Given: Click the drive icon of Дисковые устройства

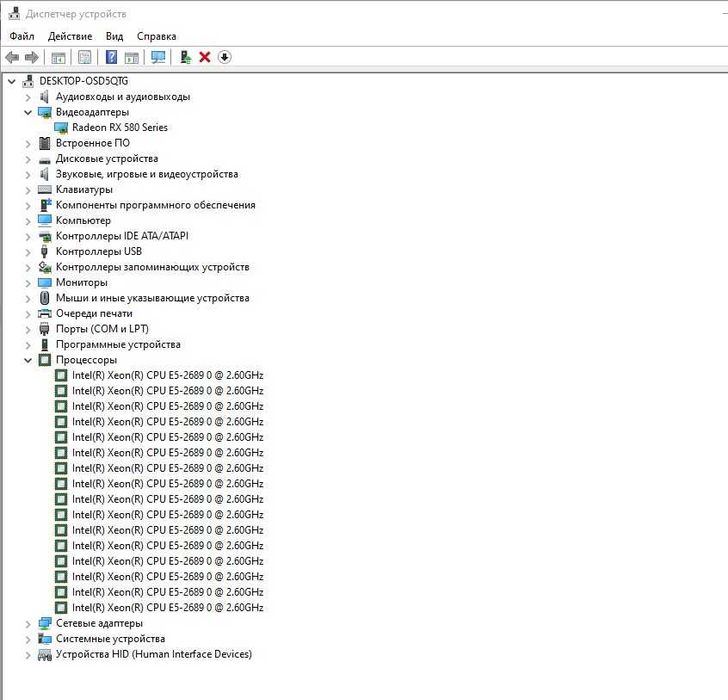Looking at the screenshot, I should click(45, 160).
